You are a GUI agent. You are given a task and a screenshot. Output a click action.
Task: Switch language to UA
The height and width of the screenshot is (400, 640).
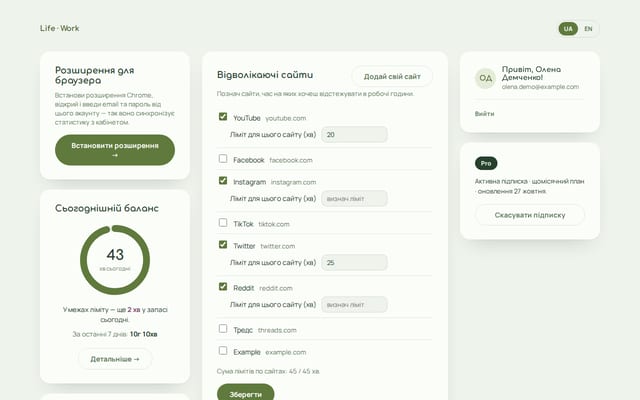pyautogui.click(x=568, y=29)
